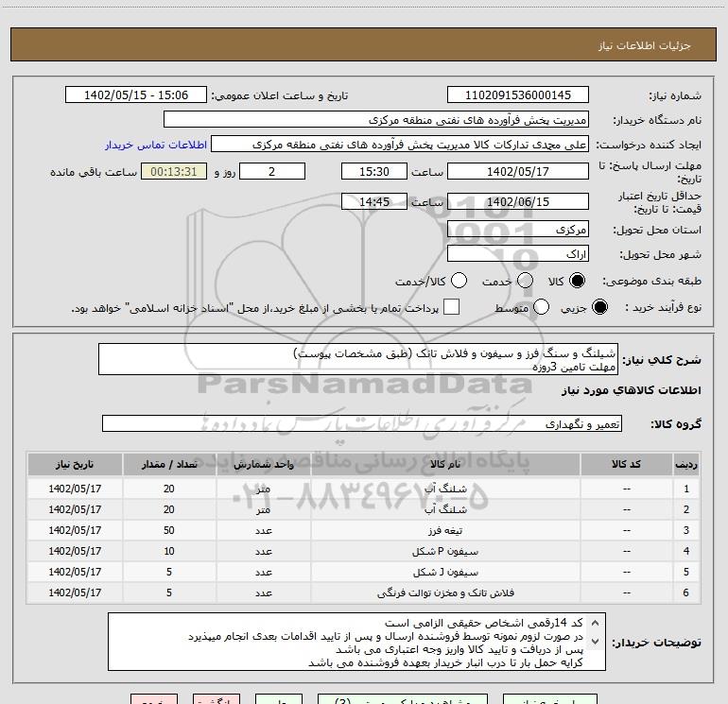Click the نام کالا column header
The height and width of the screenshot is (704, 728).
click(445, 464)
